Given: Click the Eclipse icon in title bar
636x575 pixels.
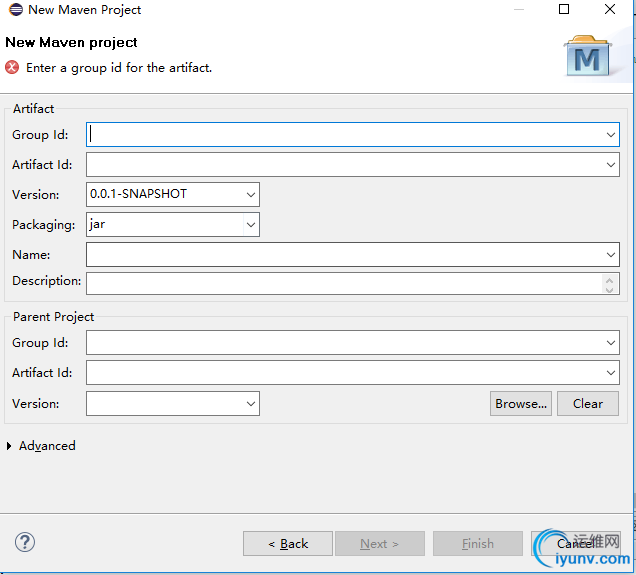Looking at the screenshot, I should click(x=16, y=9).
